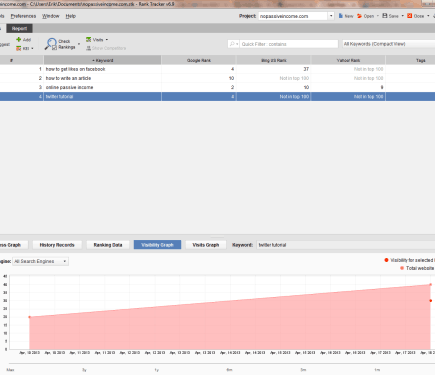
Task: Switch to the Report tab
Action: coord(19,29)
